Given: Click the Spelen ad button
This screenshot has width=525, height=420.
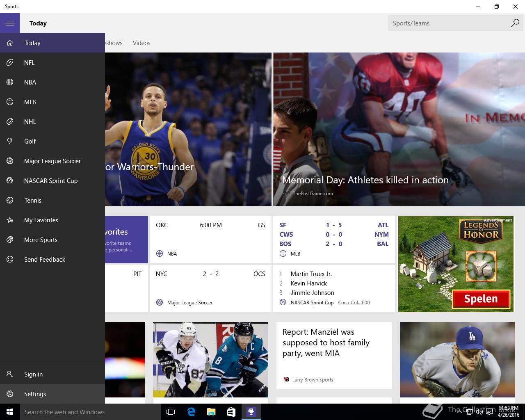Looking at the screenshot, I should [481, 299].
